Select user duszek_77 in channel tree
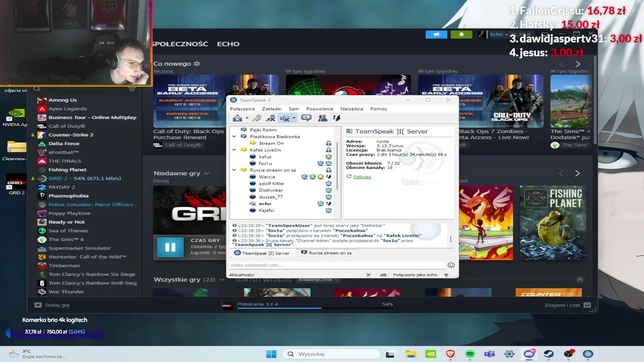 pos(271,197)
